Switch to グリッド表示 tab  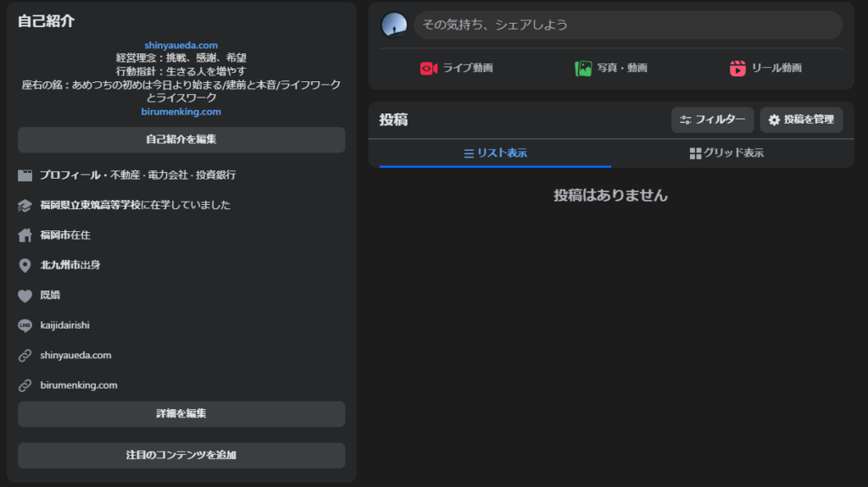[x=726, y=153]
